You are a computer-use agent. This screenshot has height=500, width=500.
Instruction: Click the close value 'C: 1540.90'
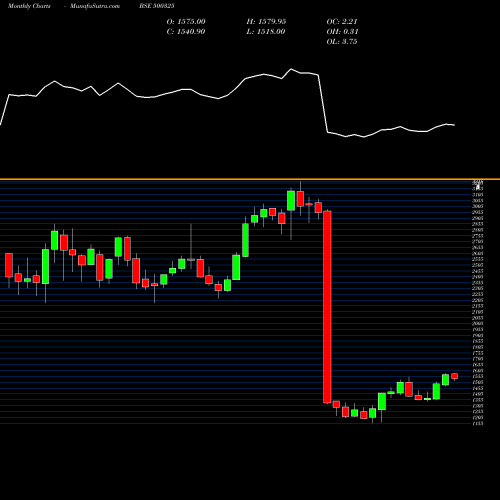click(186, 32)
